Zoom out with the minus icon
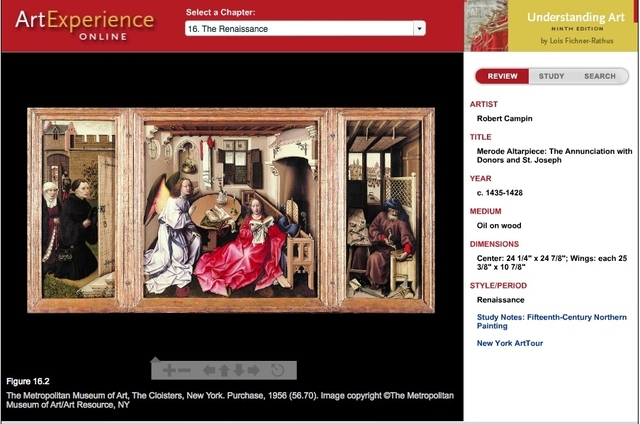 [x=184, y=371]
